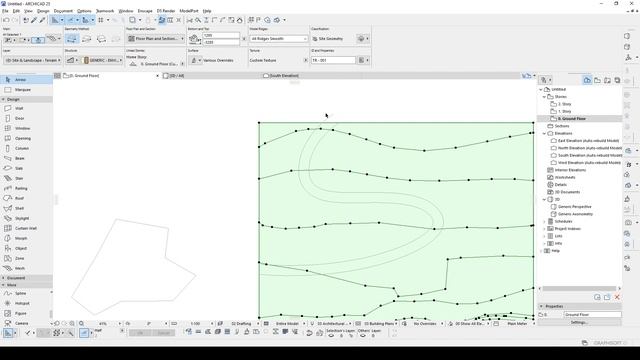
Task: Open the File menu
Action: pos(5,11)
